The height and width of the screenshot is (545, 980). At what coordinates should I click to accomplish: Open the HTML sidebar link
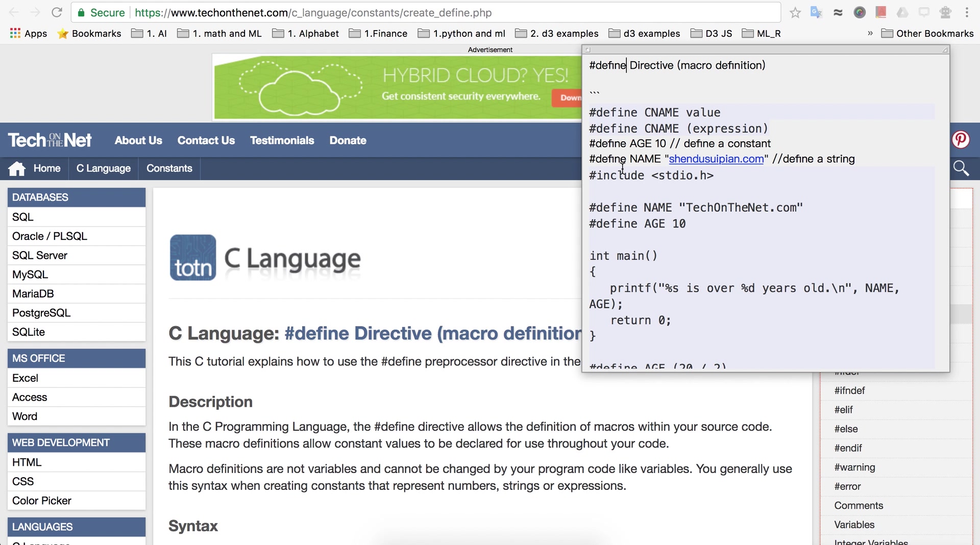coord(77,462)
